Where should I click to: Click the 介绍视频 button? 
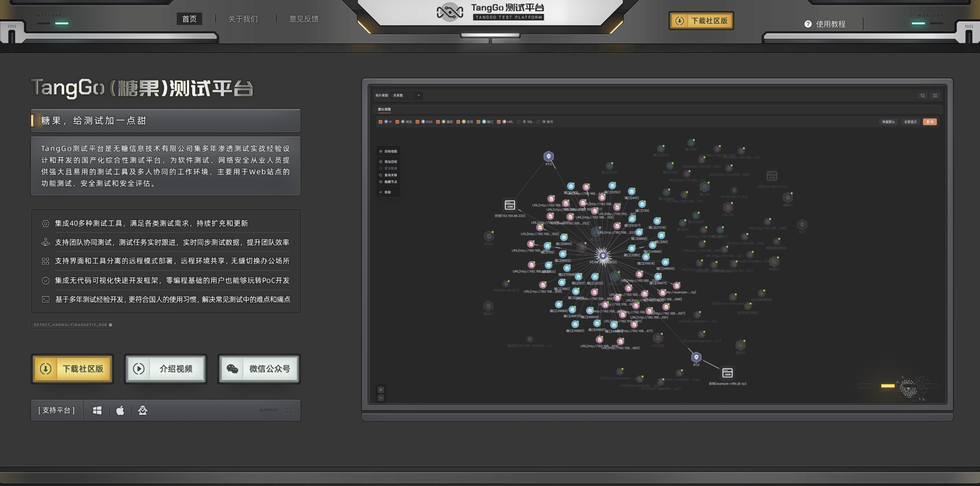coord(166,369)
